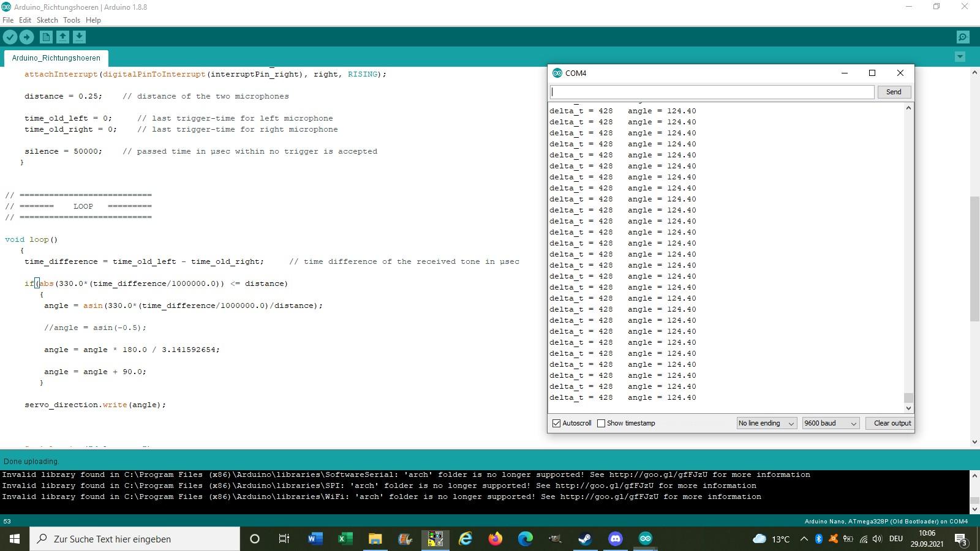
Task: Click Send in the COM4 serial monitor
Action: point(894,92)
